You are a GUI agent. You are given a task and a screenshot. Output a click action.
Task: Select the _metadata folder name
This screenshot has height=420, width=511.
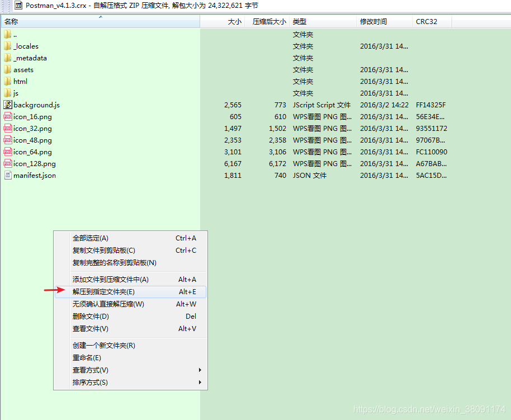pos(30,58)
